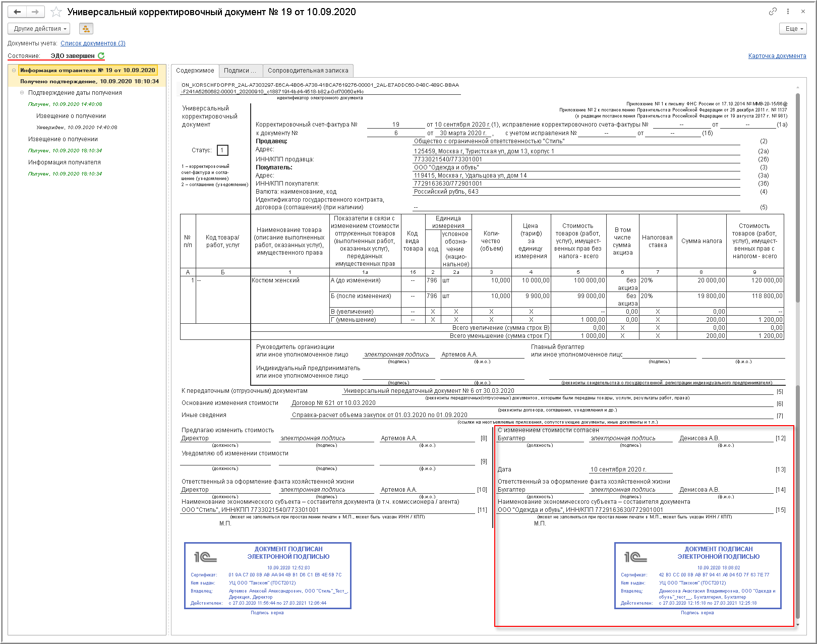The height and width of the screenshot is (644, 817).
Task: Click ИНН/КПП 7733021540/773301001 seller value
Action: [x=448, y=159]
